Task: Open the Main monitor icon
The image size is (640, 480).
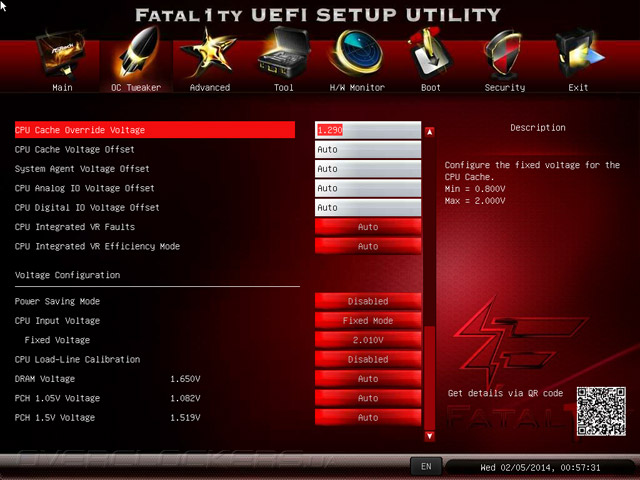Action: (x=62, y=55)
